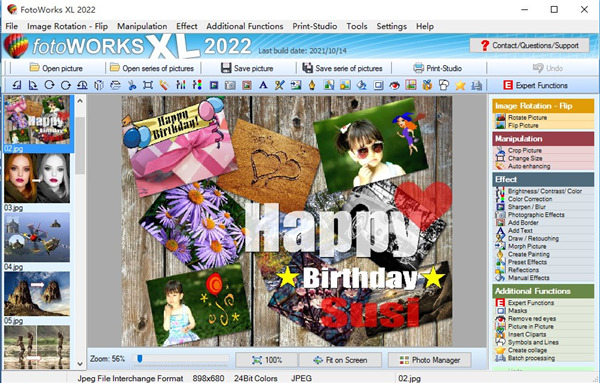The image size is (600, 383).
Task: Click the brightness sliders toolbar icon
Action: pos(181,85)
